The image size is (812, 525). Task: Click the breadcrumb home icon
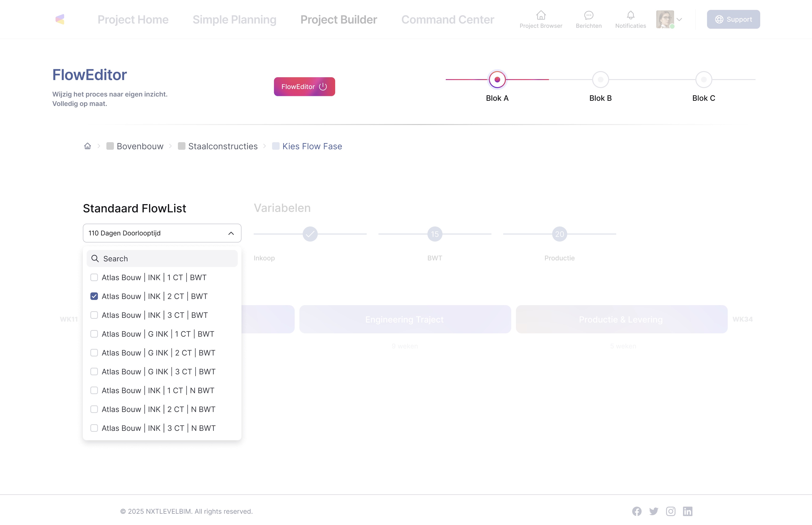pyautogui.click(x=88, y=146)
